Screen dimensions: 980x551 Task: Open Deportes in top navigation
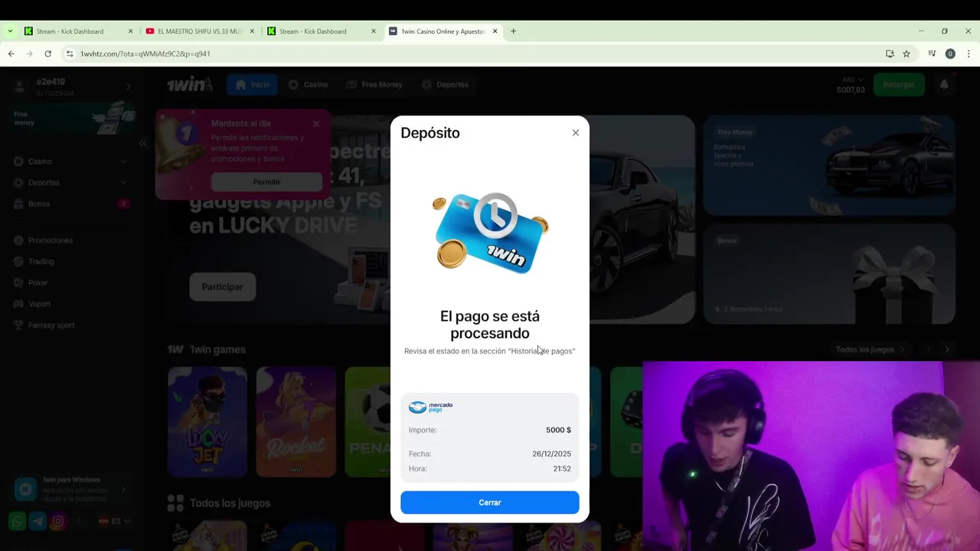pyautogui.click(x=445, y=84)
